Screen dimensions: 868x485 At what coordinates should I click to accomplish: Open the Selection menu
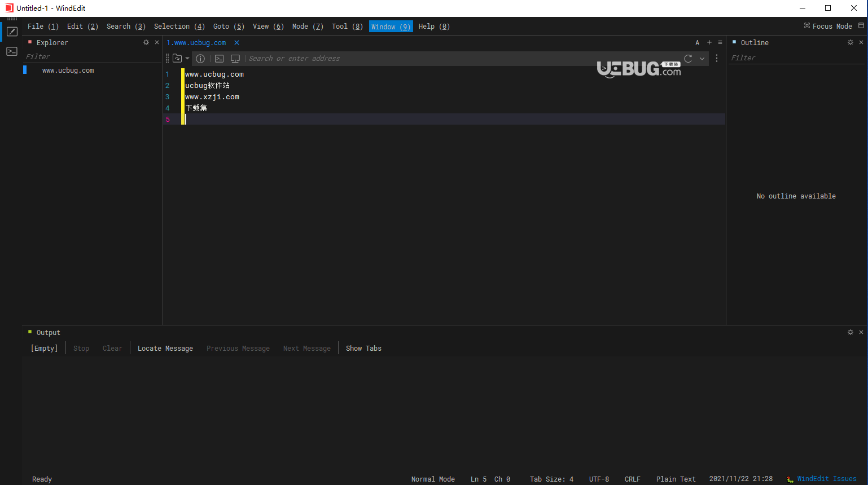179,27
